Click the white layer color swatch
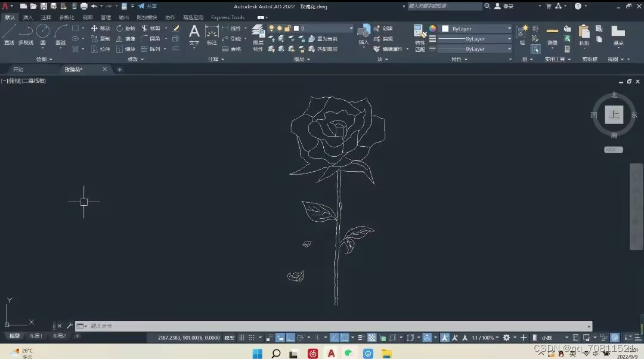Image resolution: width=644 pixels, height=359 pixels. pyautogui.click(x=296, y=29)
